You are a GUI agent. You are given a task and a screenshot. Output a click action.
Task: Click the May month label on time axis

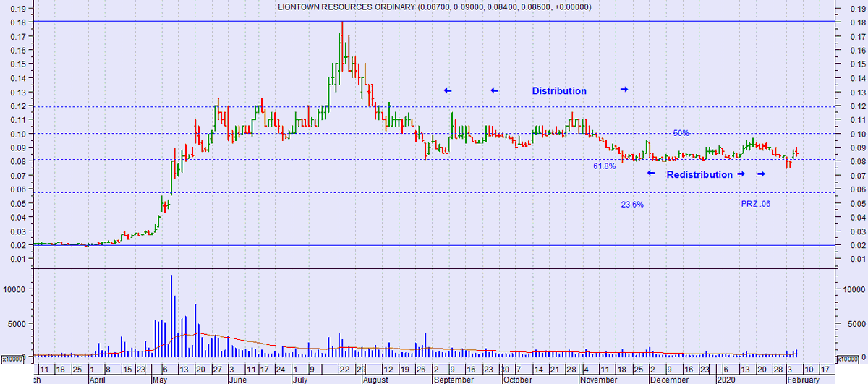tap(158, 379)
